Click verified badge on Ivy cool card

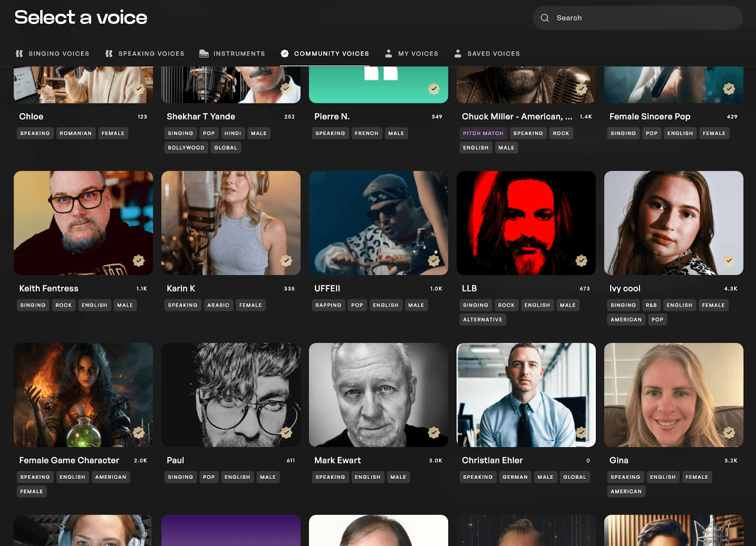click(x=729, y=260)
